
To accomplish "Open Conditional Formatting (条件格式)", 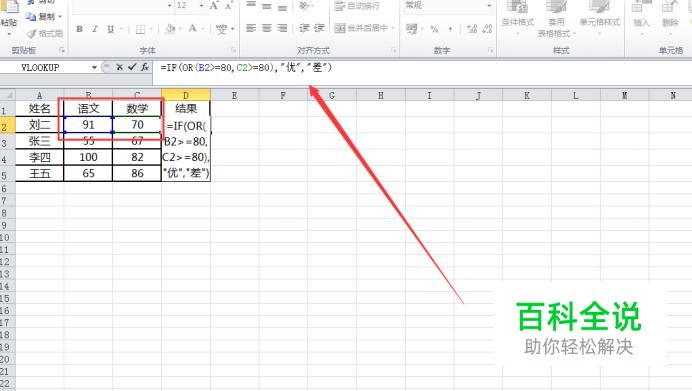I will 518,18.
